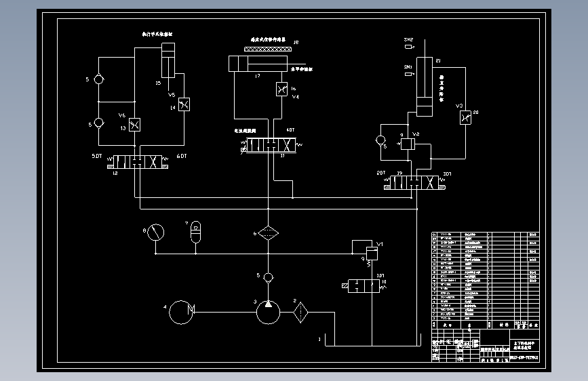Select throttle valve 13 labeled V6
The image size is (588, 381).
coord(135,125)
